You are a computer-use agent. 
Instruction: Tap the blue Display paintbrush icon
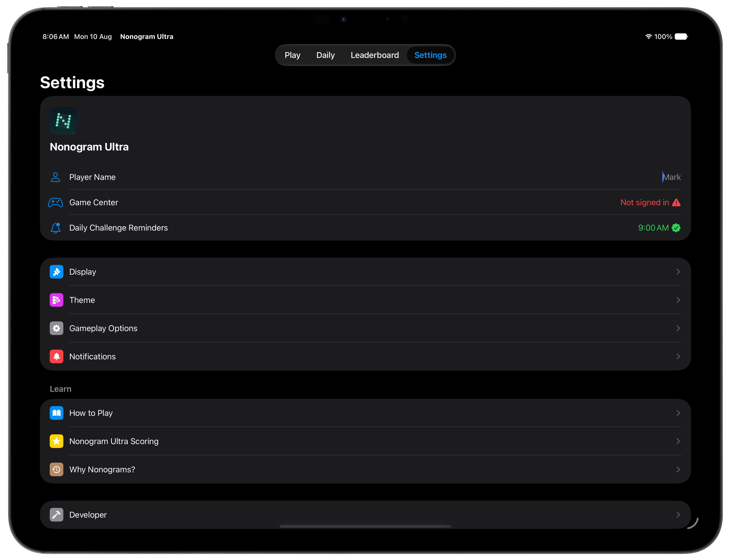[x=56, y=272]
